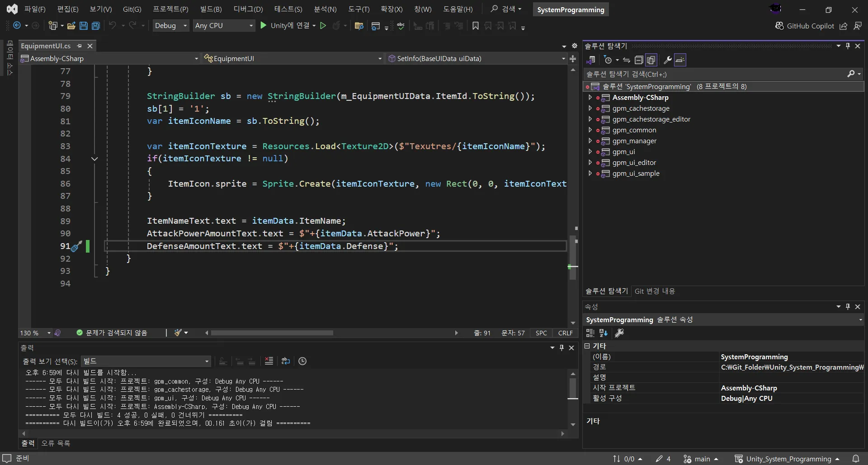Open the Any CPU platform dropdown
The width and height of the screenshot is (868, 465).
[x=224, y=26]
